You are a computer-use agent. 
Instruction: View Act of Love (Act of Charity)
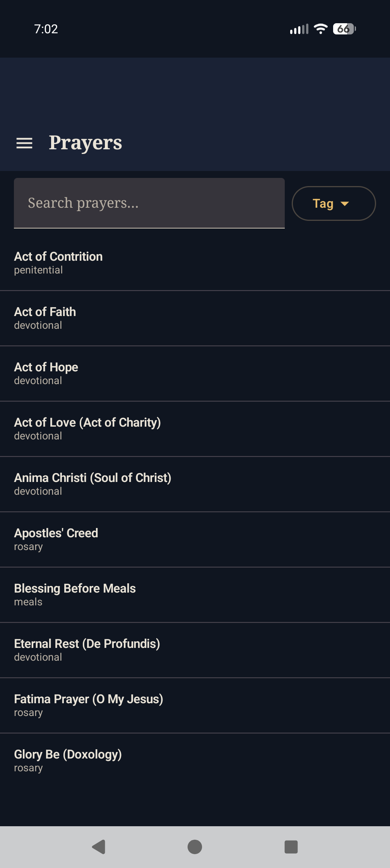coord(87,429)
